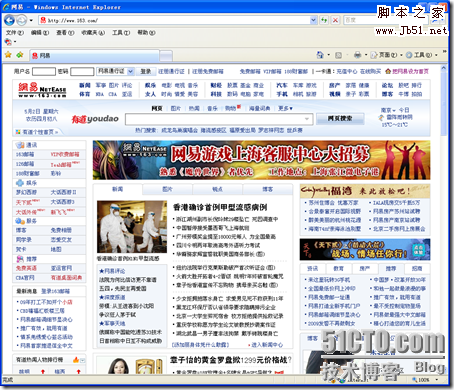Expand the address bar history dropdown
Screen dimensions: 454x390
pos(313,20)
